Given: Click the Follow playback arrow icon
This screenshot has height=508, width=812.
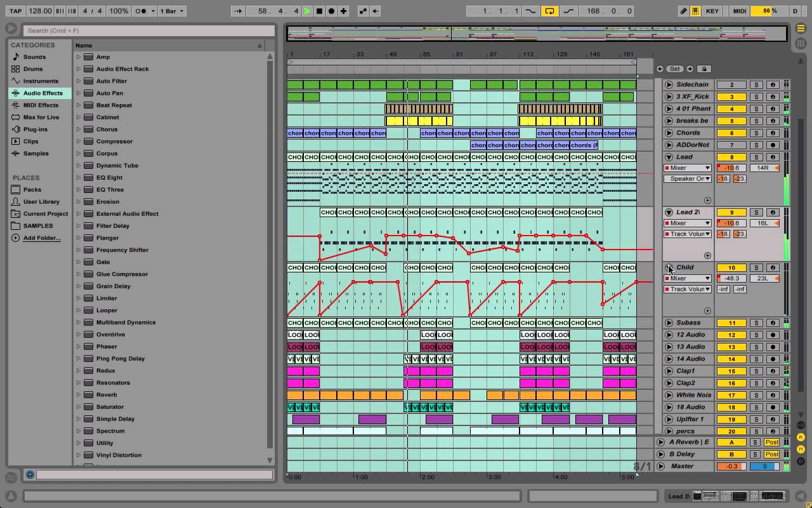Looking at the screenshot, I should pos(237,11).
